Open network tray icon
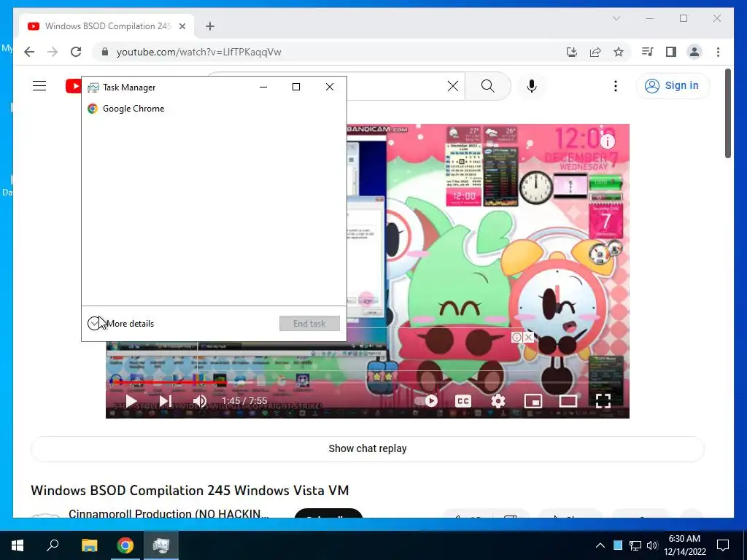Image resolution: width=747 pixels, height=560 pixels. click(635, 545)
